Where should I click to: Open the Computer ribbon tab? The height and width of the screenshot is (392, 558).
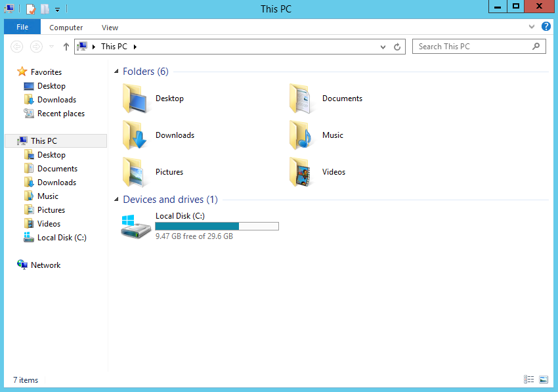click(66, 28)
